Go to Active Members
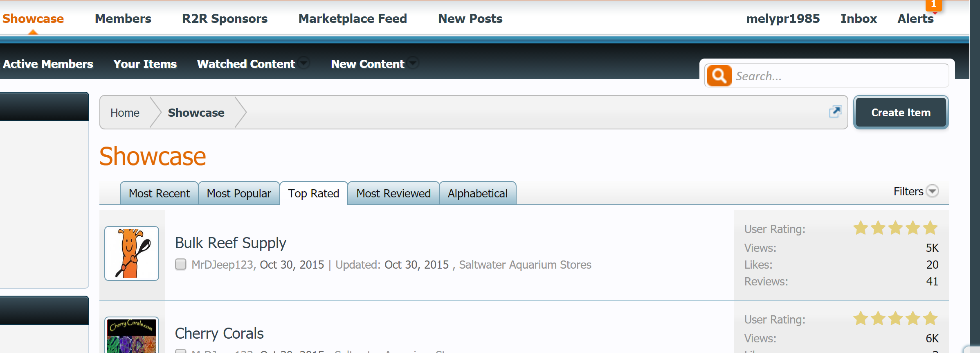 (x=48, y=64)
